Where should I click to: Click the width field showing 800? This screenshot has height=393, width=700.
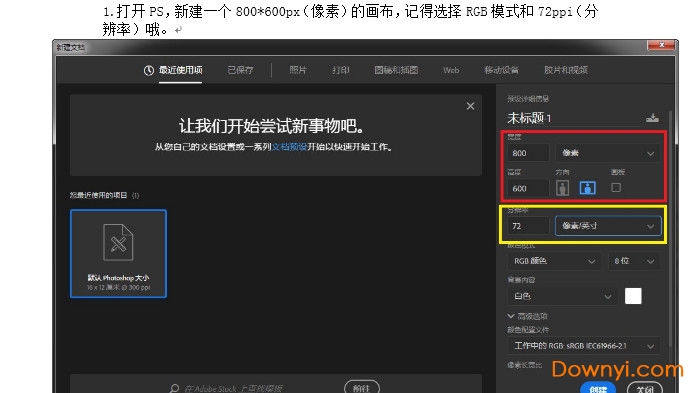[528, 153]
